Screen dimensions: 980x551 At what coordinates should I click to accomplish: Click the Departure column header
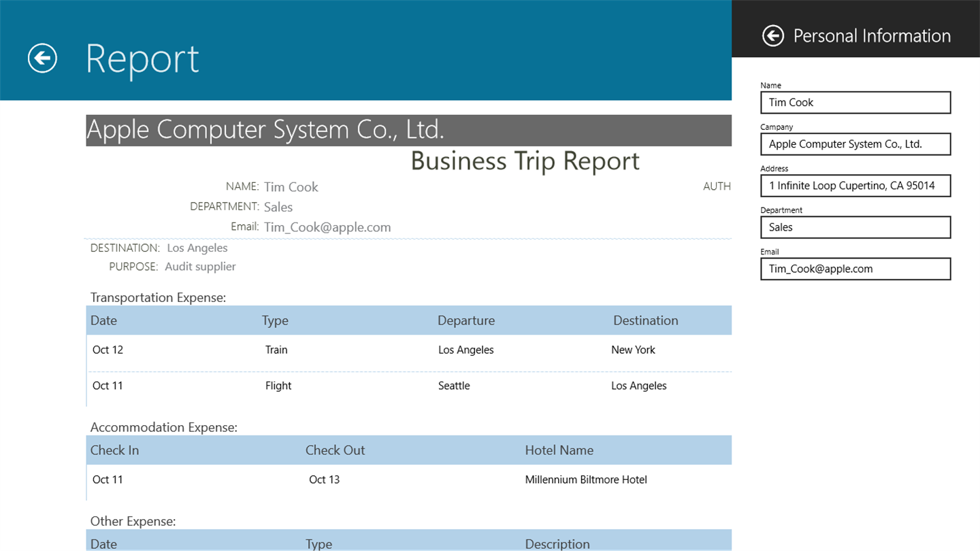click(466, 320)
